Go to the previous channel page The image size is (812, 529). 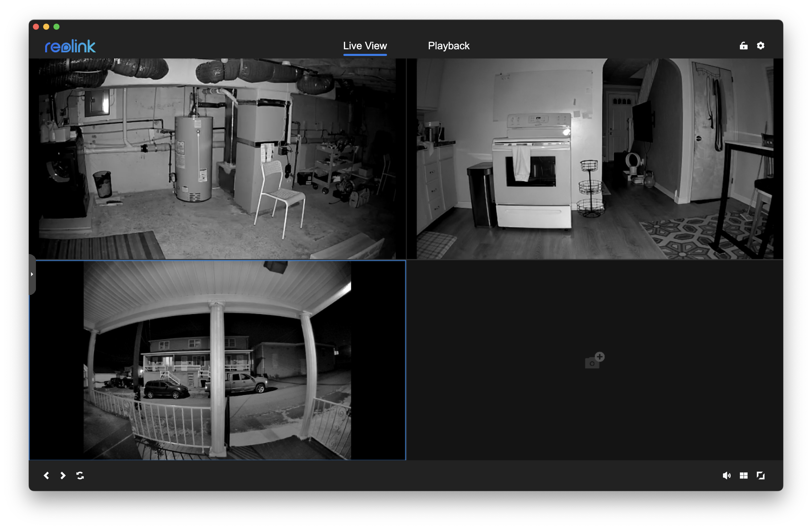[x=47, y=475]
